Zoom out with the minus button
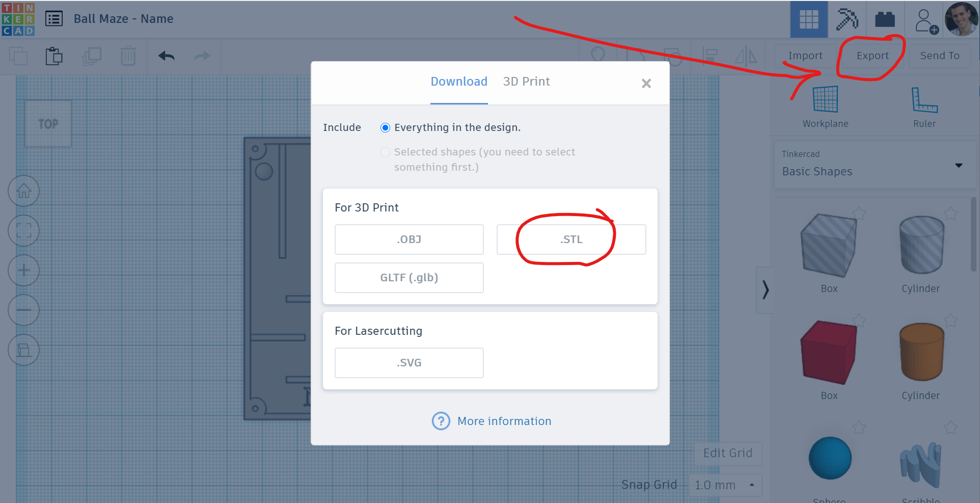980x503 pixels. [24, 310]
